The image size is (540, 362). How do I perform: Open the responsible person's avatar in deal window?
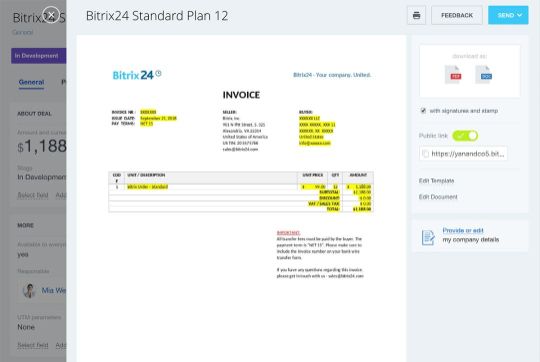click(29, 290)
